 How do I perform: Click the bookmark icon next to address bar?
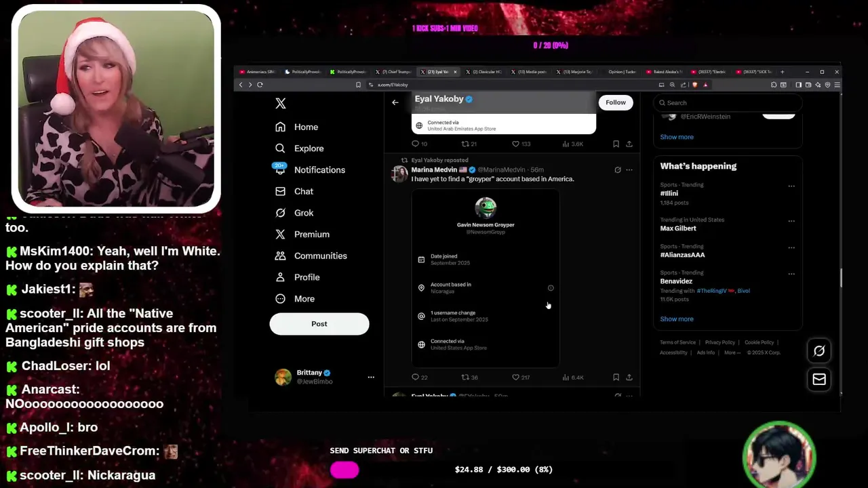pyautogui.click(x=358, y=85)
